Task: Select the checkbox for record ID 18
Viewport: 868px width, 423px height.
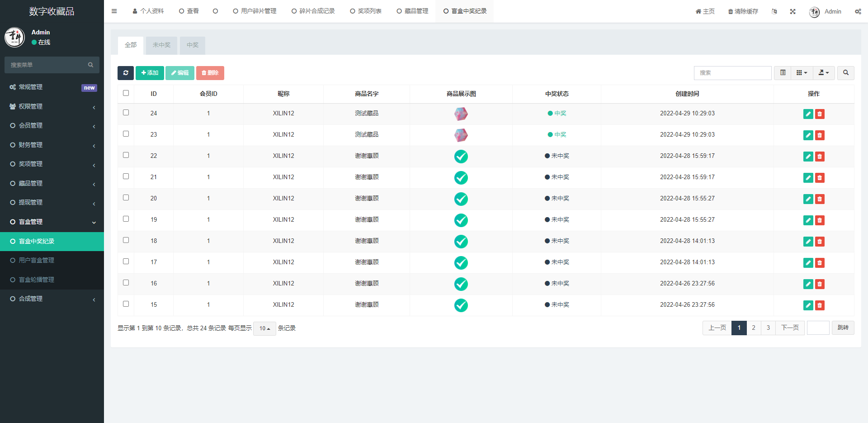Action: coord(126,240)
